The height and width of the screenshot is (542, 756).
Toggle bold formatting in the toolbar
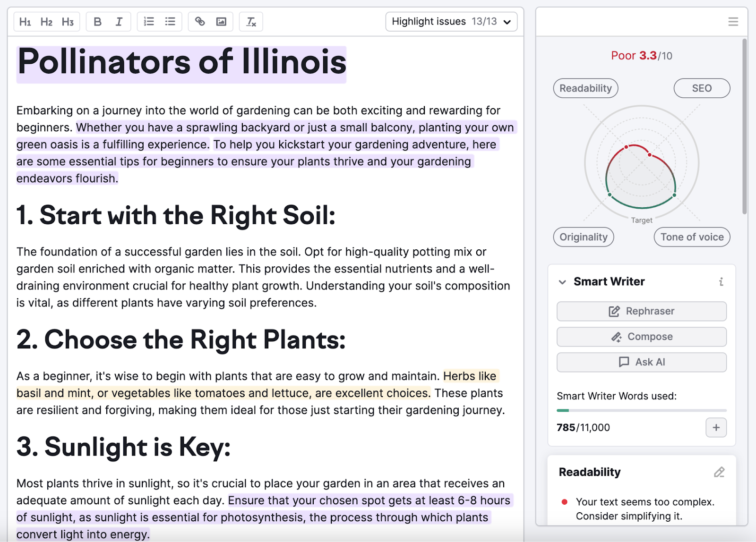[x=97, y=21]
